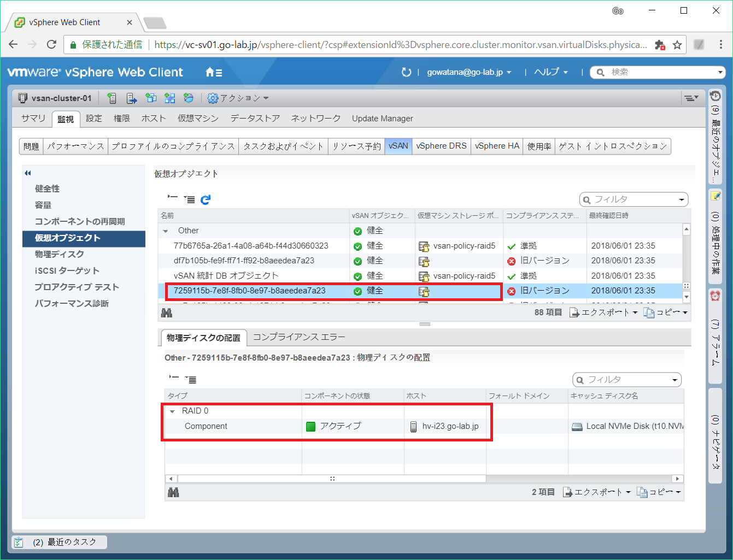Refresh the virtual objects list
733x560 pixels.
click(206, 199)
